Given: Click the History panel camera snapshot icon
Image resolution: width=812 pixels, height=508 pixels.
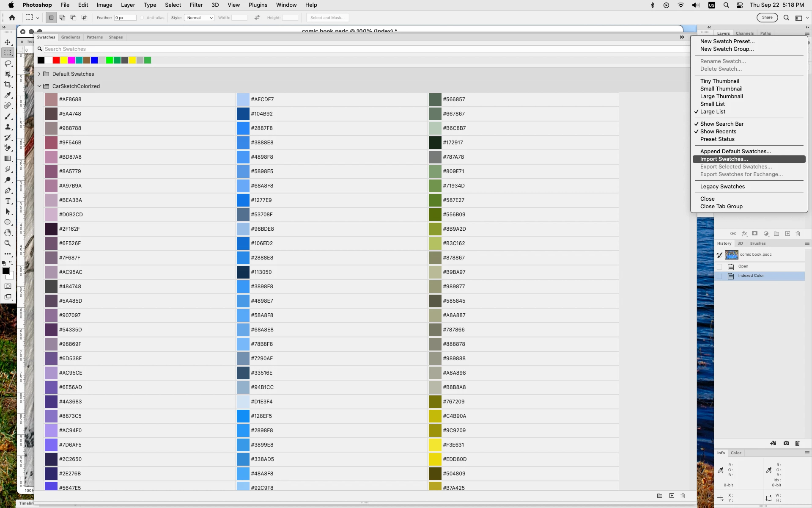Looking at the screenshot, I should click(786, 443).
